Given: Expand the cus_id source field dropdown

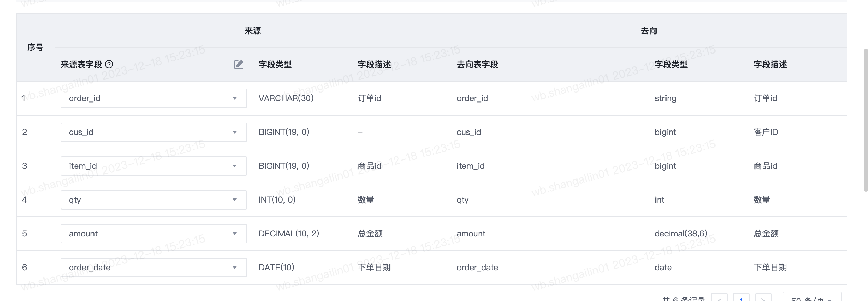Looking at the screenshot, I should click(154, 132).
